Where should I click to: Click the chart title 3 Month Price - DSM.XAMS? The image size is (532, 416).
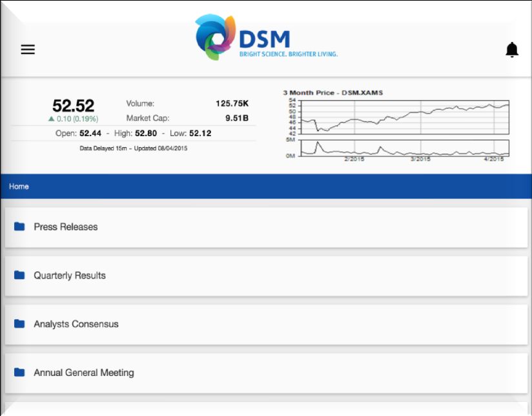coord(333,93)
